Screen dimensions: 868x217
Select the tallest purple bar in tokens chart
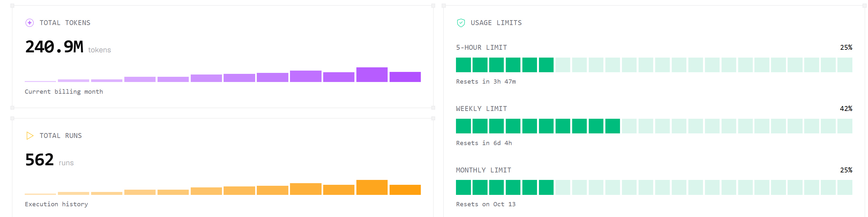coord(372,75)
